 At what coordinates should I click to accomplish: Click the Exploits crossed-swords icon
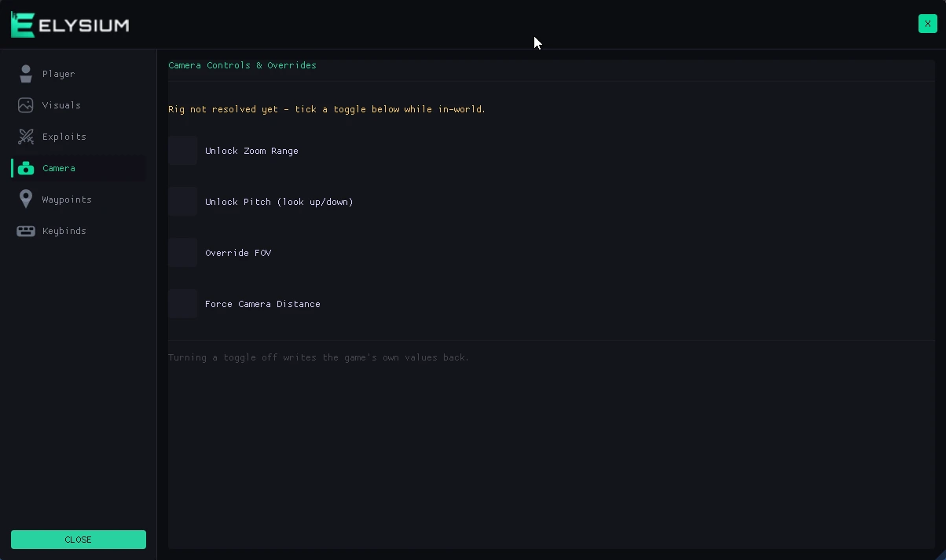tap(26, 137)
